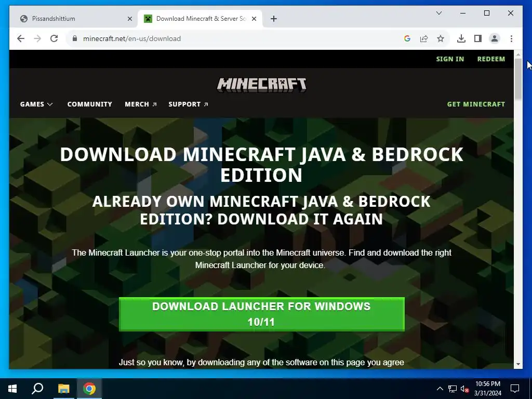View site information padlock icon
The width and height of the screenshot is (532, 399).
(75, 38)
